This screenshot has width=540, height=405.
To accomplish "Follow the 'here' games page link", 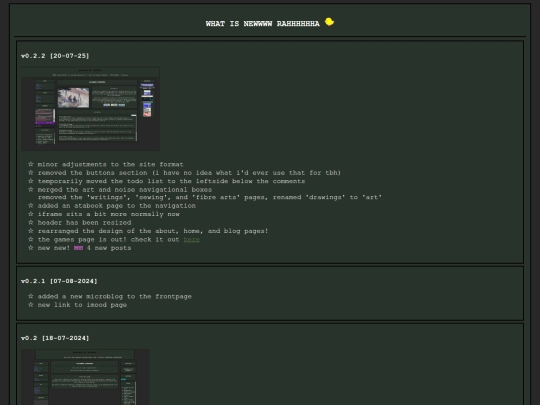I will (191, 239).
